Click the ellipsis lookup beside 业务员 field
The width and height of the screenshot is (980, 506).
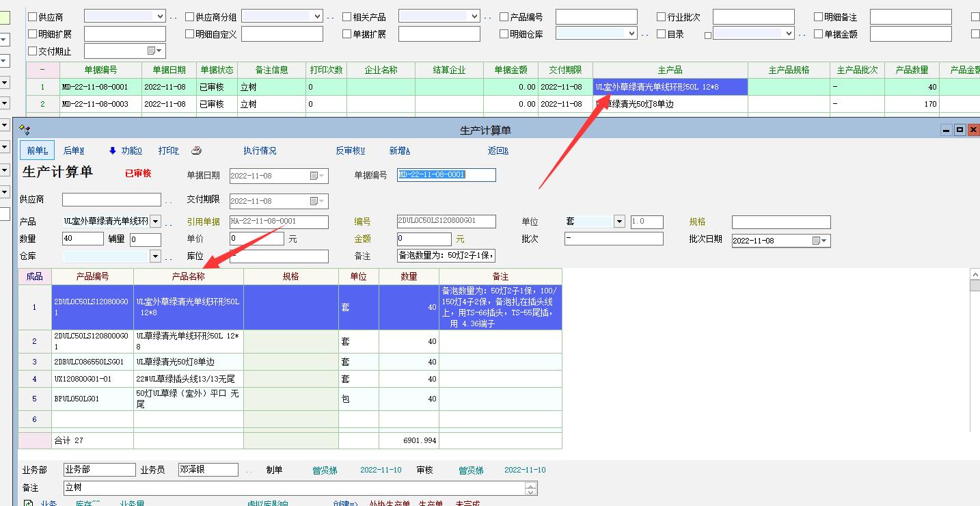point(249,470)
